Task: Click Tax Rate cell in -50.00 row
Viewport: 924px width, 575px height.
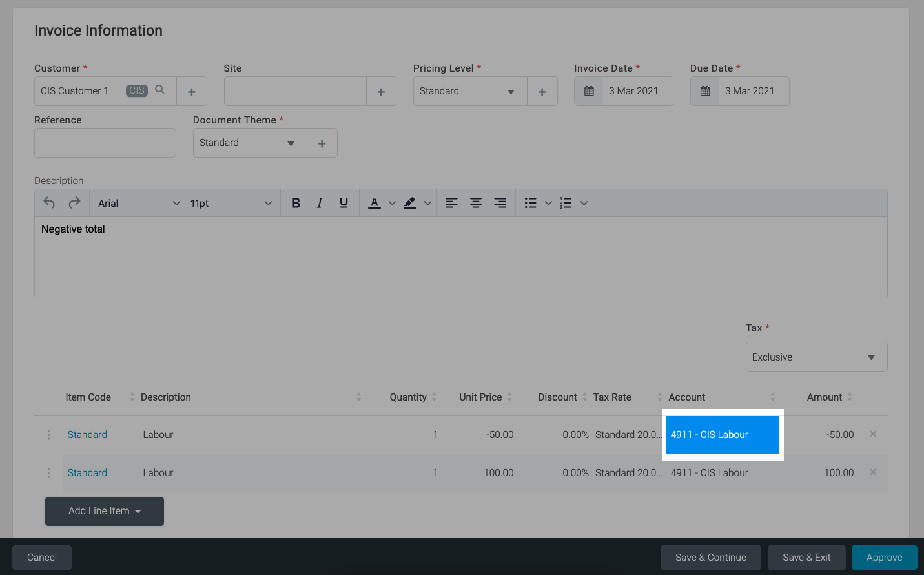Action: coord(628,435)
